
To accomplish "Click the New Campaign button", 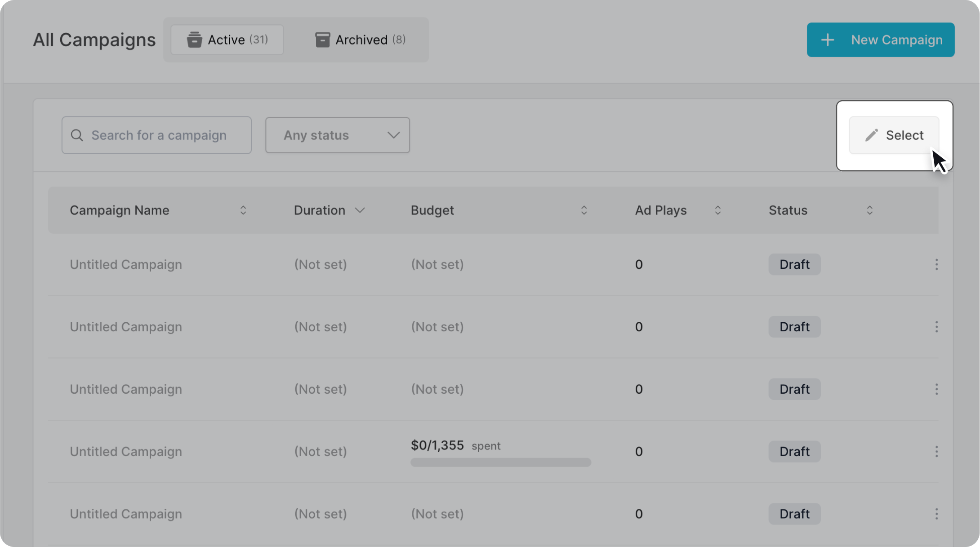I will pyautogui.click(x=880, y=40).
